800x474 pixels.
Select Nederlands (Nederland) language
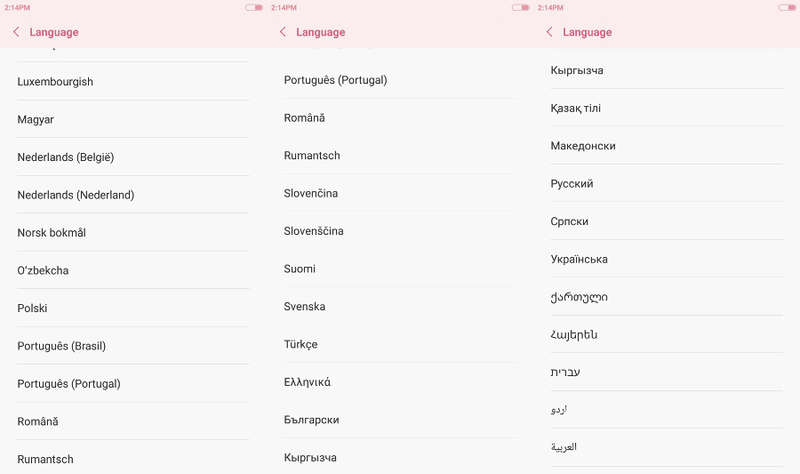coord(133,195)
